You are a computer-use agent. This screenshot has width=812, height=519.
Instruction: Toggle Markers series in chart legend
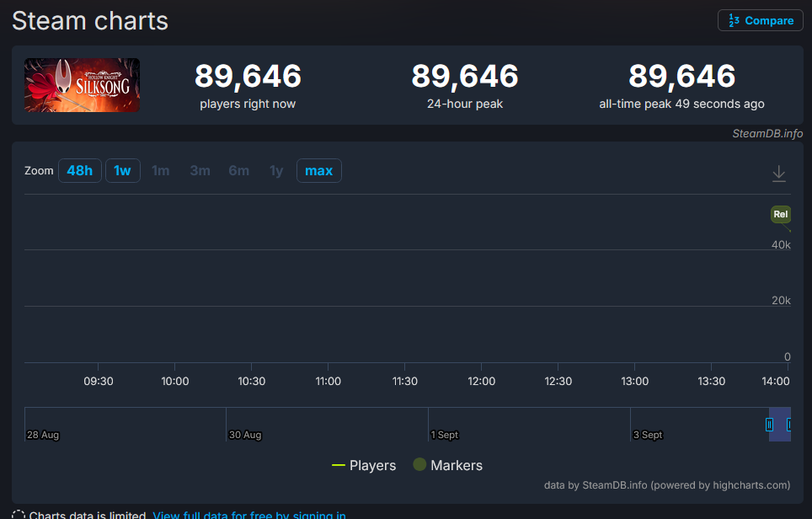pos(448,465)
